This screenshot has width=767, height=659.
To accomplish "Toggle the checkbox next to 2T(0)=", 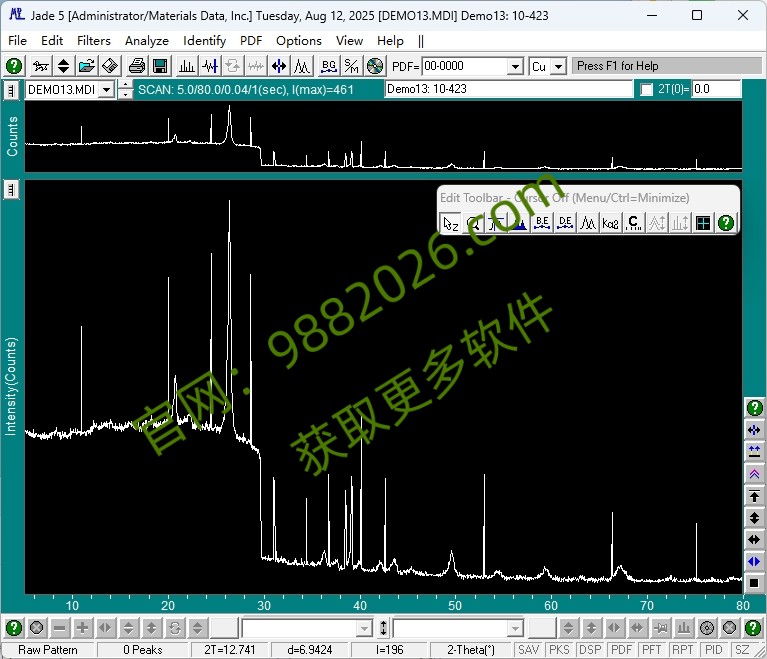I will pyautogui.click(x=647, y=90).
